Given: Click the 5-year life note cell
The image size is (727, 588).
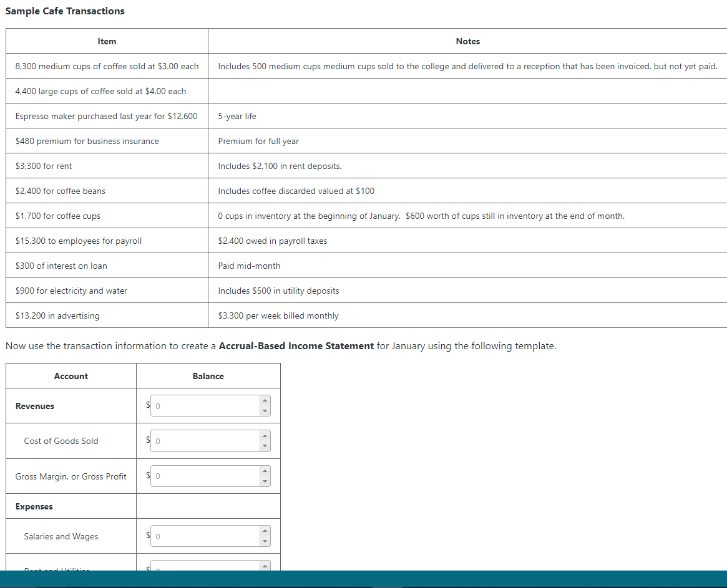Looking at the screenshot, I should click(x=236, y=116).
